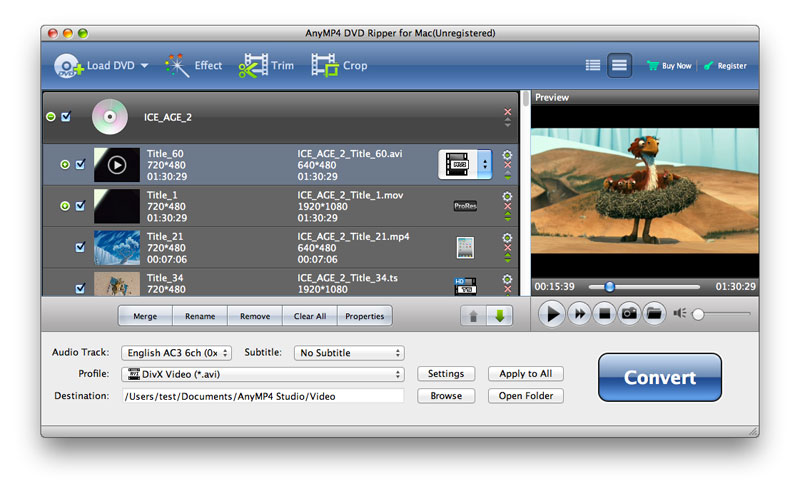Open the Audio Track dropdown
The image size is (800, 494).
(x=176, y=353)
